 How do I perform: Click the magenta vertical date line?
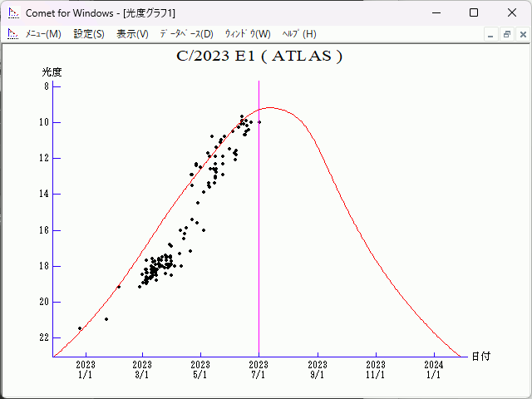pos(259,219)
